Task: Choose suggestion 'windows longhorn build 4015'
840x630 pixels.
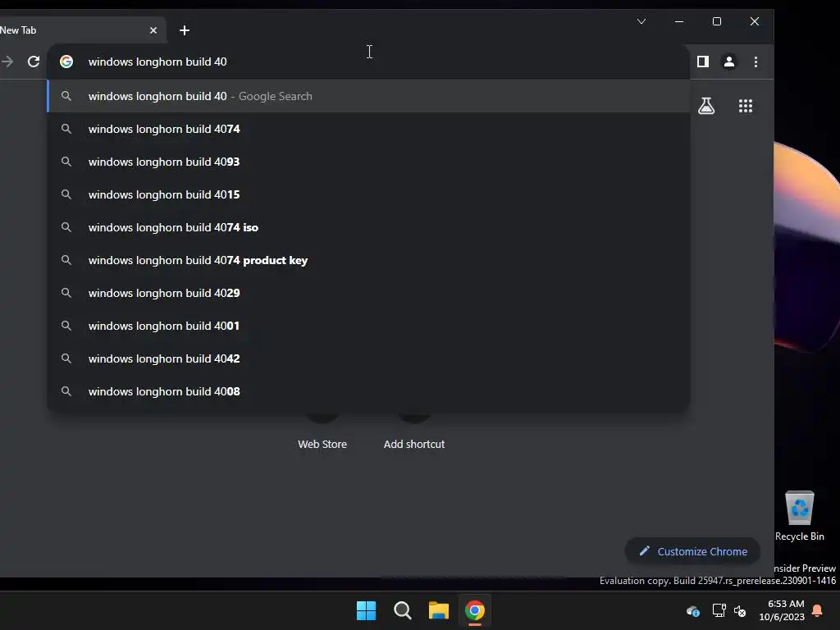Action: [x=368, y=194]
